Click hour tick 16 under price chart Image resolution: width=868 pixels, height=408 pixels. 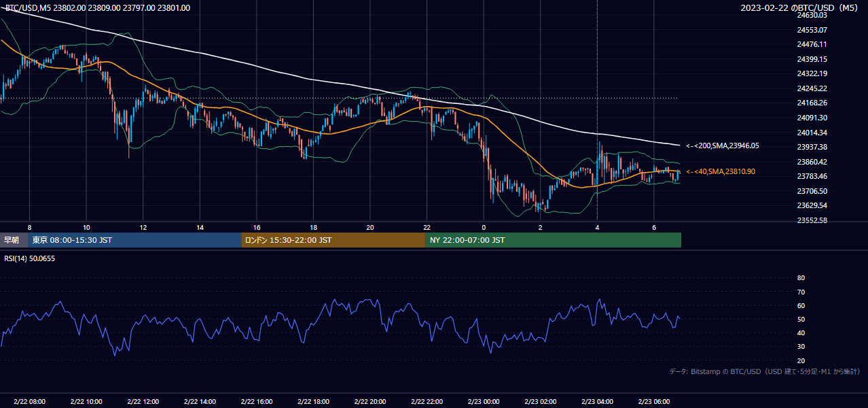click(x=257, y=227)
